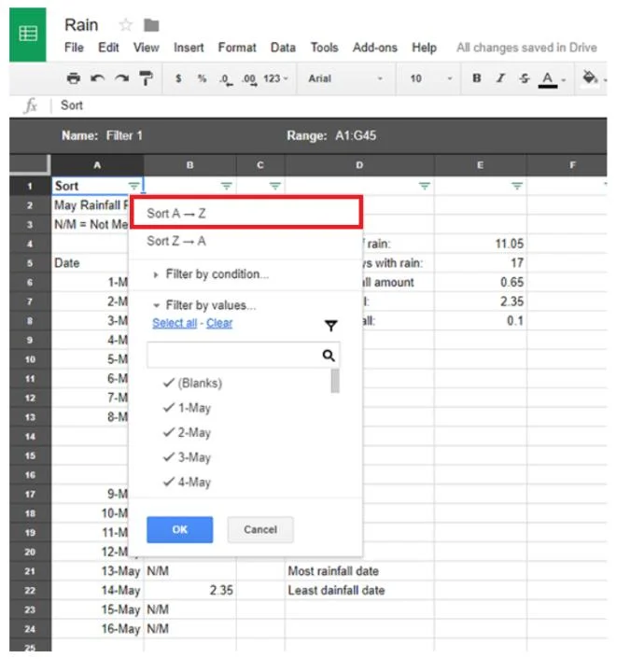Click the Clear link
Screen dimensions: 644x672
(219, 323)
